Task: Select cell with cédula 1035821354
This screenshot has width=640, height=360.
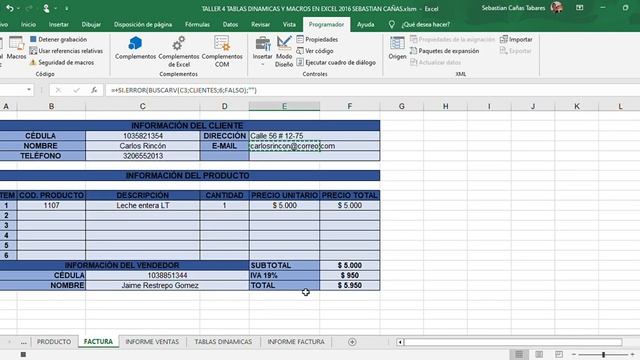Action: tap(142, 136)
